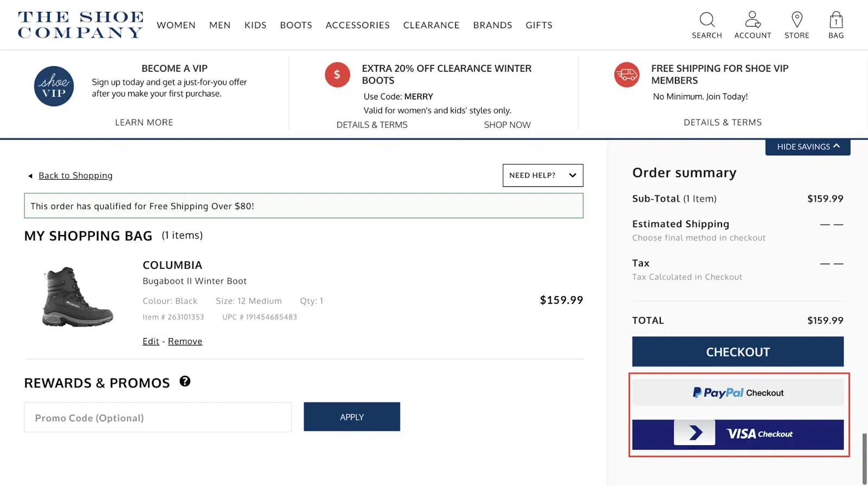The image size is (868, 486).
Task: Click the Shoe VIP round badge
Action: 54,86
